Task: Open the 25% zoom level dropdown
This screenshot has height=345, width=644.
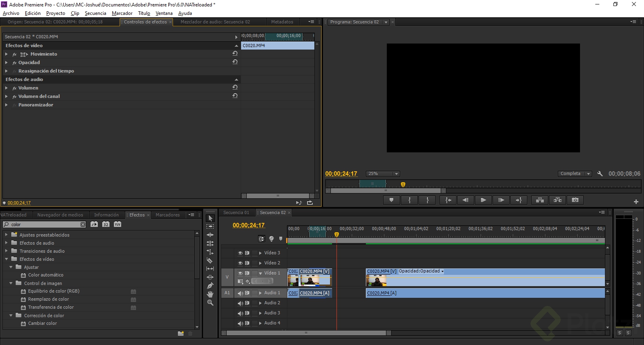Action: 396,174
